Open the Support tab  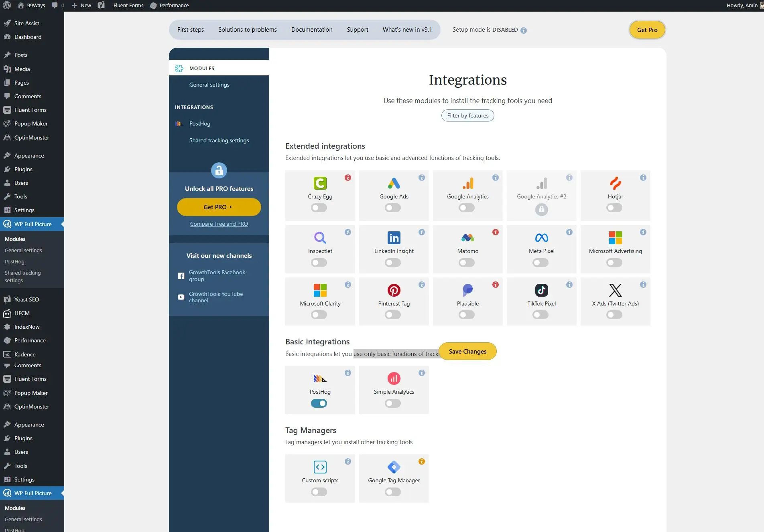[358, 30]
